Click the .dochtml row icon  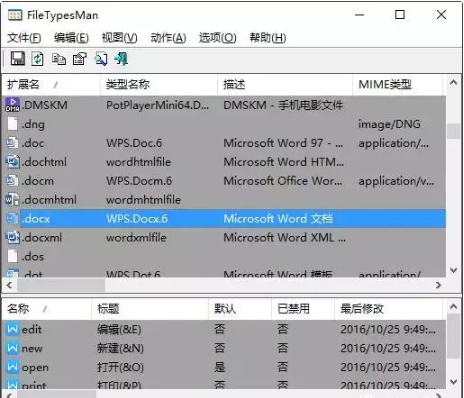[12, 162]
